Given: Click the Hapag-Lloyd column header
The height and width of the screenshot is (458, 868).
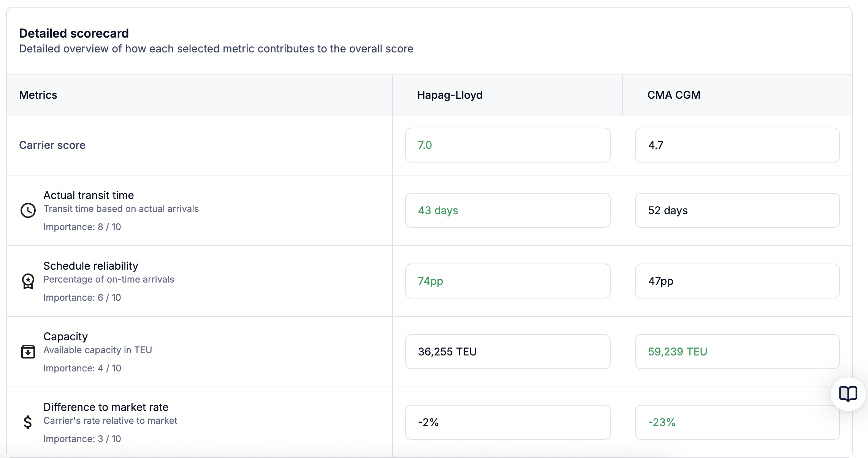Looking at the screenshot, I should pos(450,95).
